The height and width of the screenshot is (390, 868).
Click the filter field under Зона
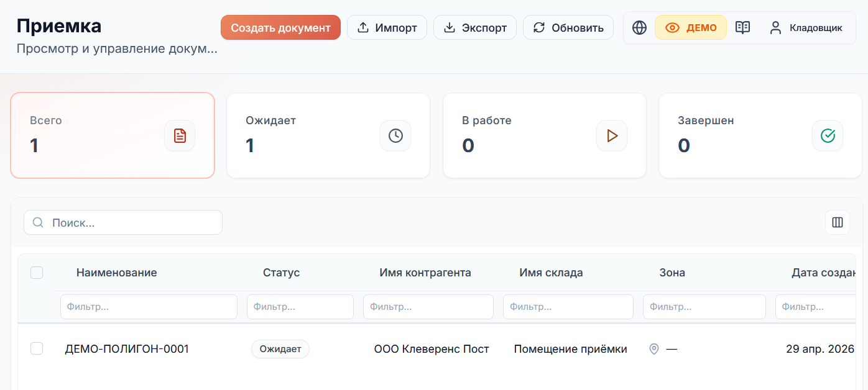coord(704,307)
